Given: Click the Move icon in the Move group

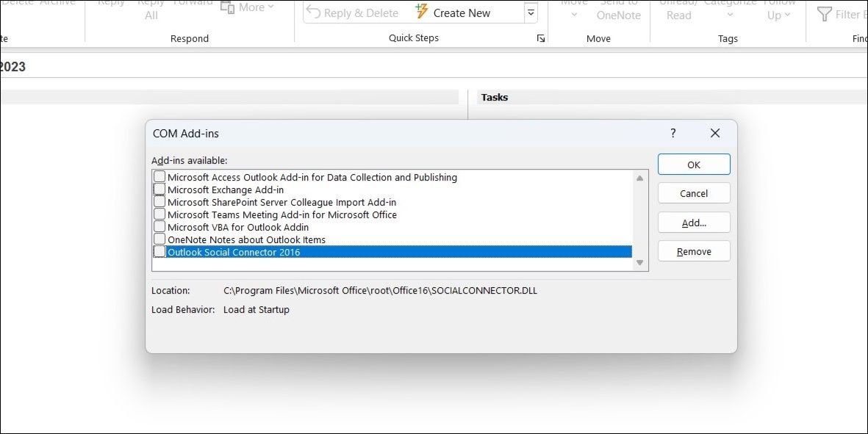Looking at the screenshot, I should click(573, 7).
